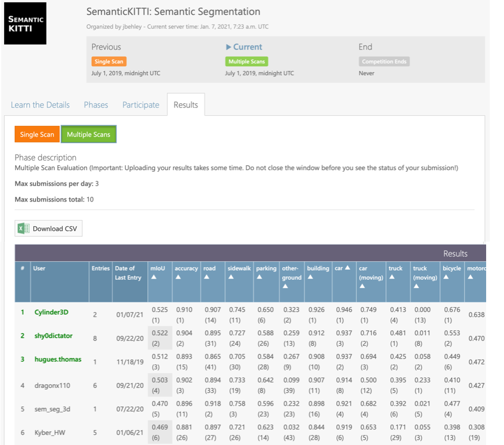Select user dragonx110 row name

pos(52,385)
